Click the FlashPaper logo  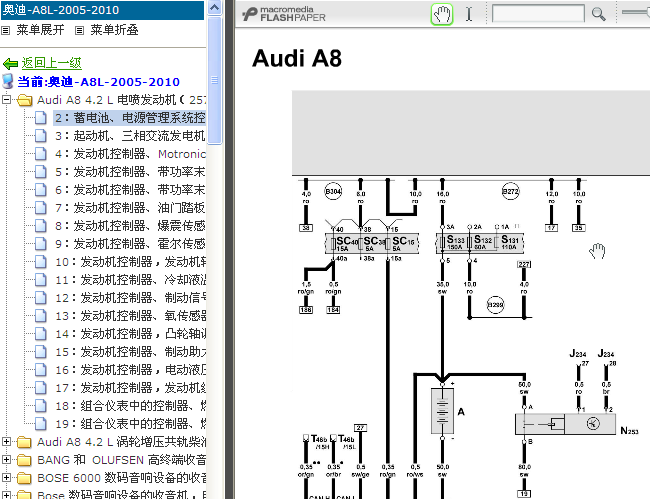click(284, 14)
